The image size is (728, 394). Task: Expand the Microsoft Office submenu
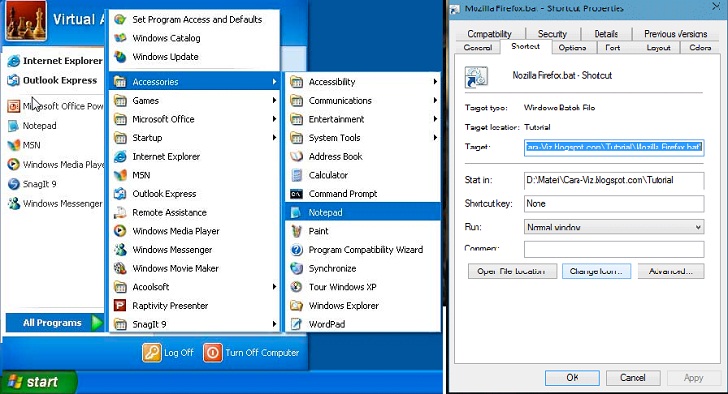point(195,119)
